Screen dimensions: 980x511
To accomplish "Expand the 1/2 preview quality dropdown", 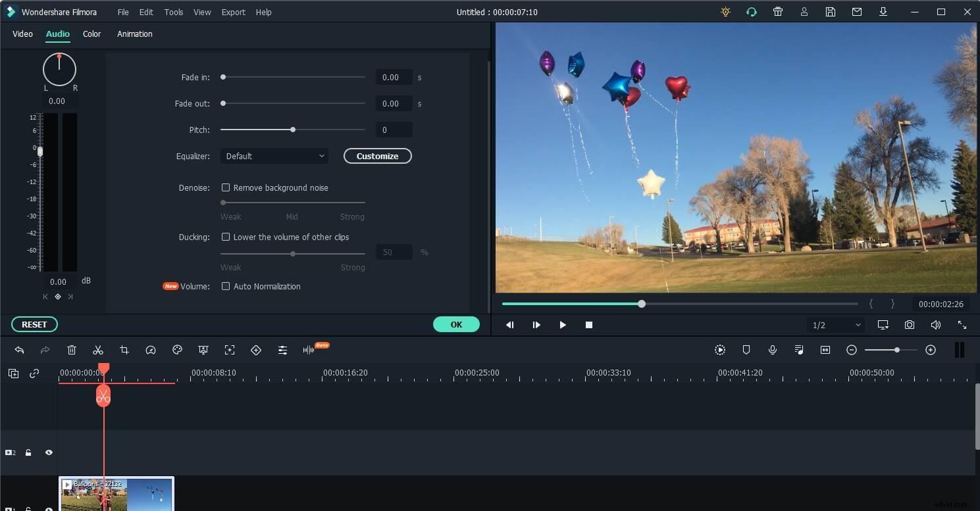I will [x=836, y=325].
